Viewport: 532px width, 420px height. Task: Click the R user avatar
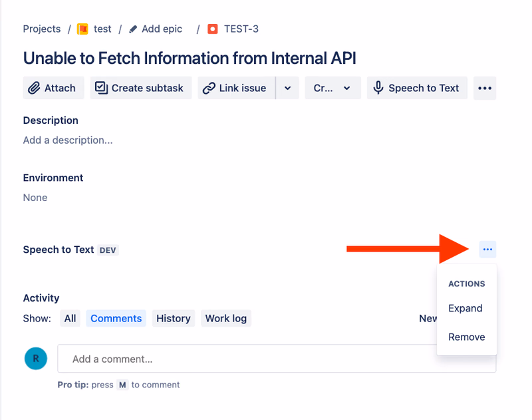pos(36,358)
